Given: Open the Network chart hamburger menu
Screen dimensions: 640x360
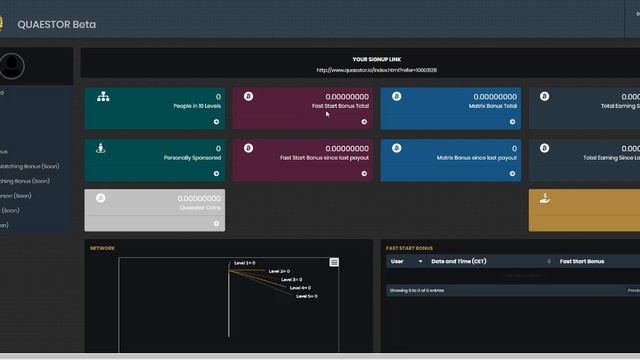Looking at the screenshot, I should click(x=334, y=262).
